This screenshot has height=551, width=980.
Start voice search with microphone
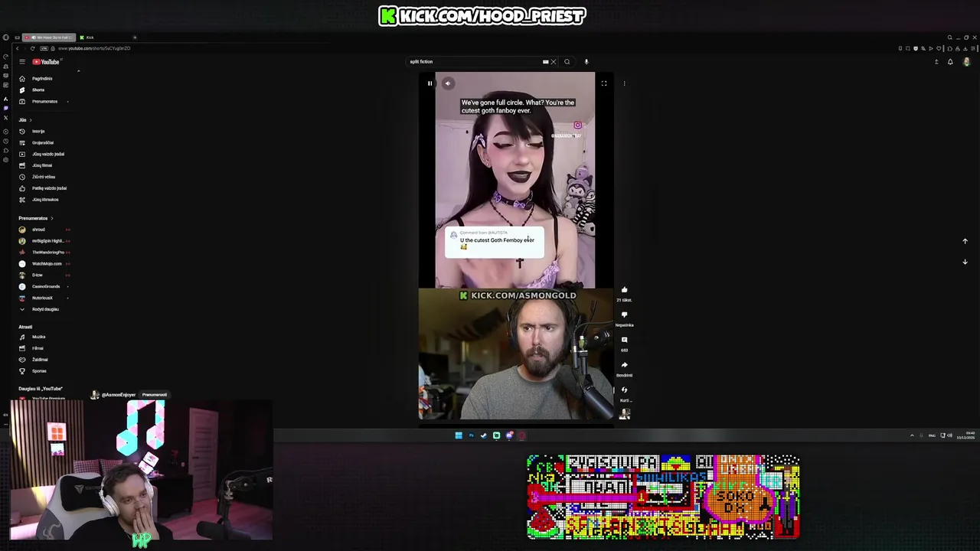point(586,62)
